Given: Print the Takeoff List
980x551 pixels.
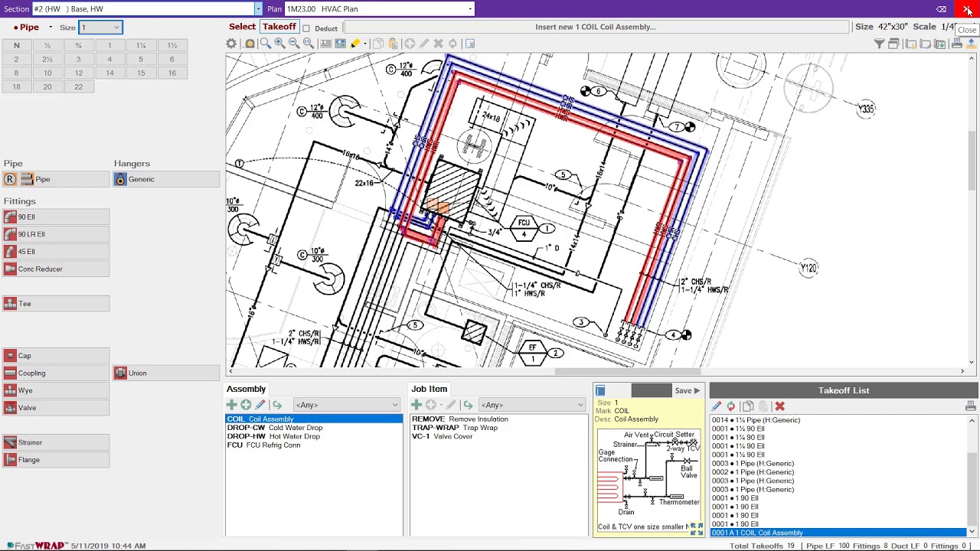Looking at the screenshot, I should [971, 406].
